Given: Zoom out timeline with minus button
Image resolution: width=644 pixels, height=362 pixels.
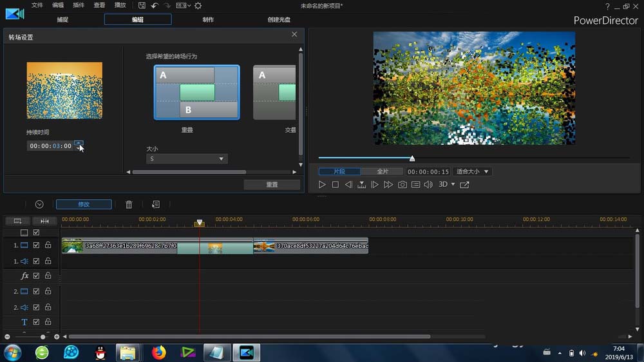Looking at the screenshot, I should (x=7, y=337).
